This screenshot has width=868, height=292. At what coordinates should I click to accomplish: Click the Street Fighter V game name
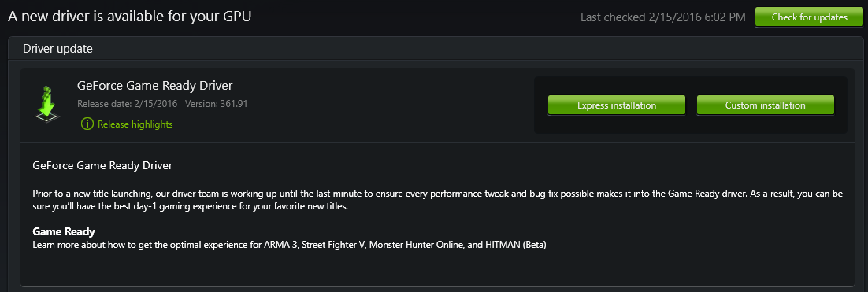pyautogui.click(x=334, y=245)
